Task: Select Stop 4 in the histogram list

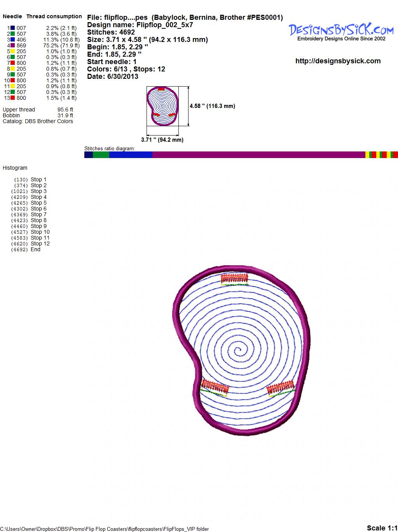Action: [38, 197]
